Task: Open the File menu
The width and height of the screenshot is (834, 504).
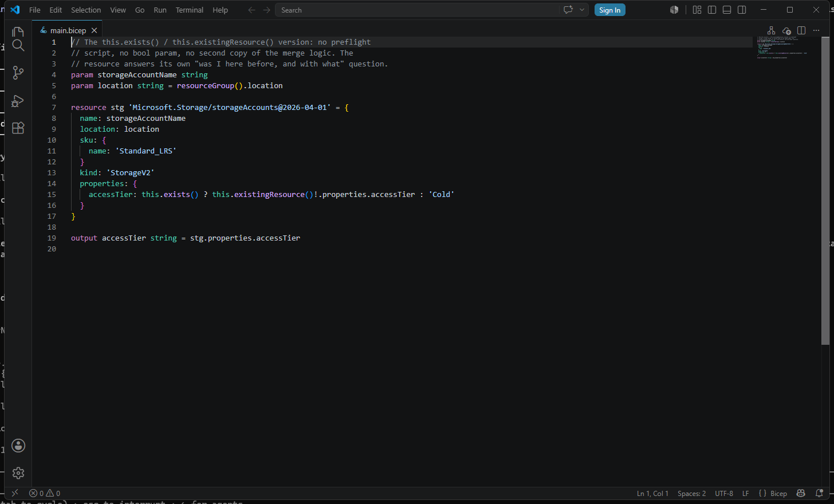Action: pos(35,10)
